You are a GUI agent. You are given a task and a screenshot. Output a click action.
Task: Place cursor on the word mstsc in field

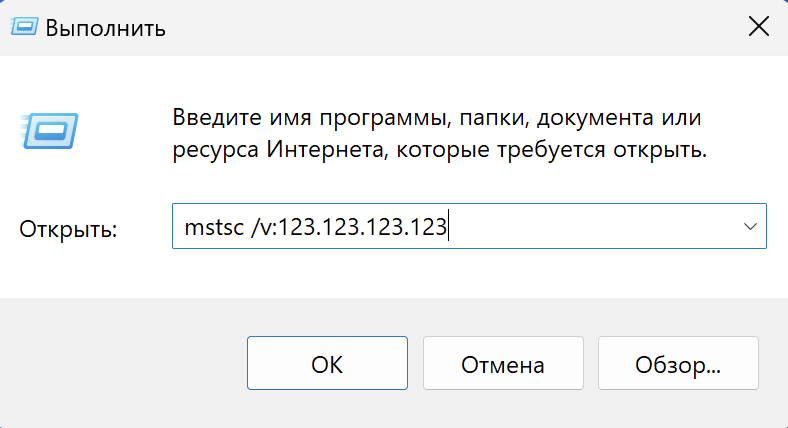coord(214,228)
